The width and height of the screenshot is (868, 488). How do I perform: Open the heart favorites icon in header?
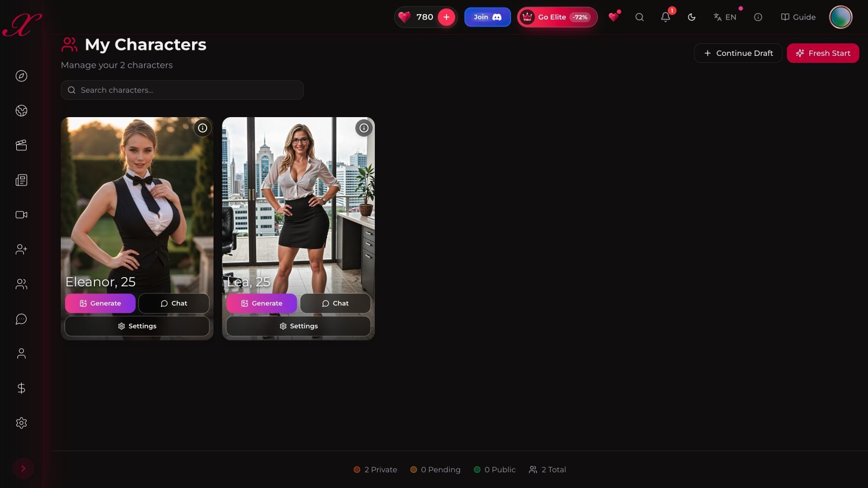click(x=614, y=17)
